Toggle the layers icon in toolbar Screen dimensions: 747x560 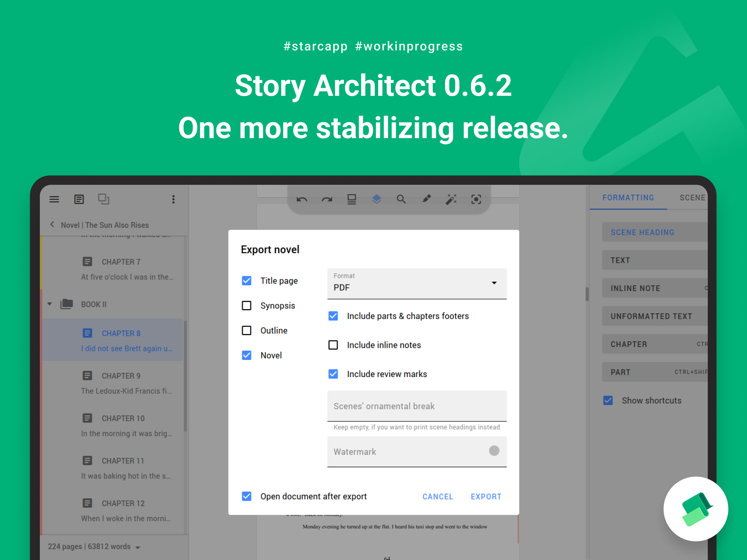[x=377, y=199]
